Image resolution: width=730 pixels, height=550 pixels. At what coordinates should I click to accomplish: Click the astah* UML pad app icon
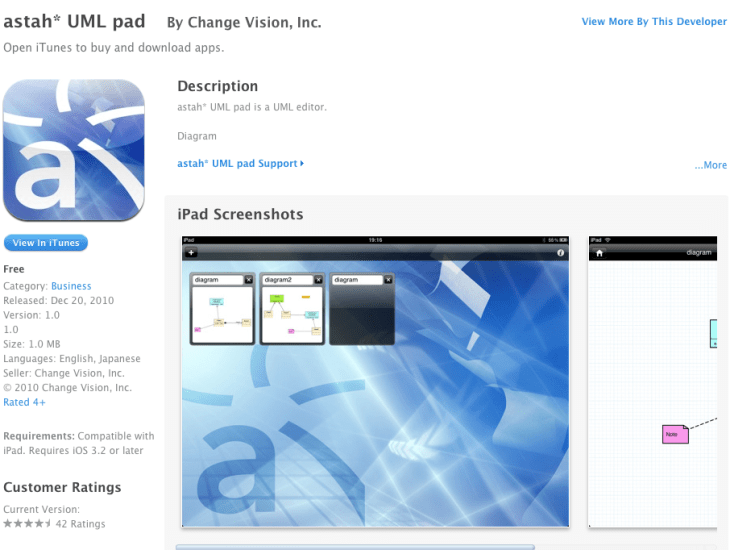[x=74, y=150]
